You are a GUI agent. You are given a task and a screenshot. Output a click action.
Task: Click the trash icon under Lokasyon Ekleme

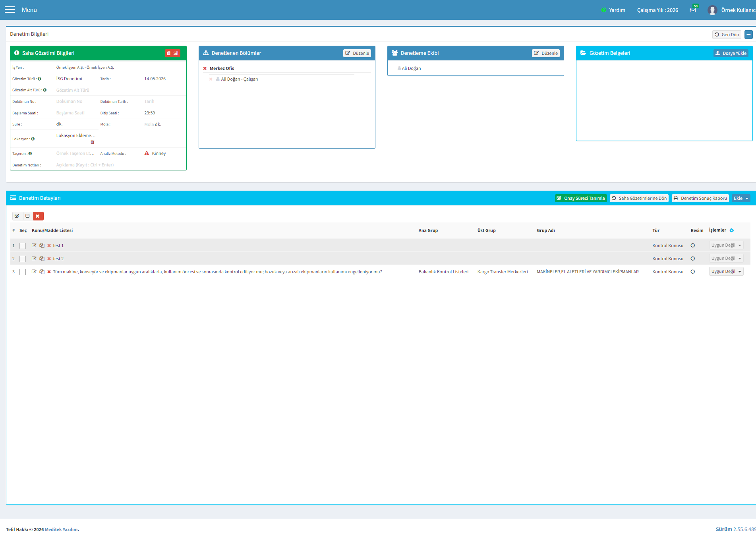(93, 142)
